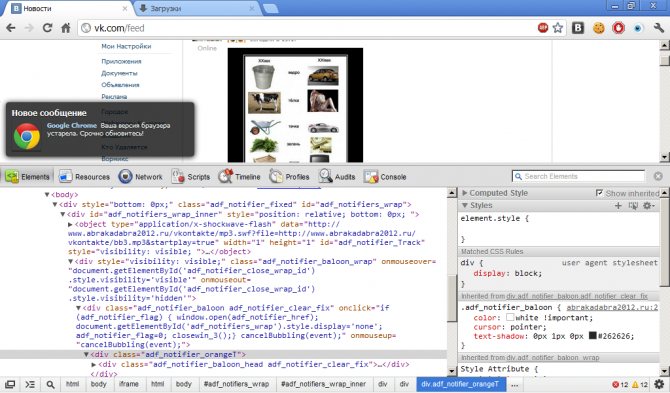This screenshot has width=670, height=393.
Task: Select #adf_notifiers_wrap breadcrumb
Action: (x=236, y=384)
